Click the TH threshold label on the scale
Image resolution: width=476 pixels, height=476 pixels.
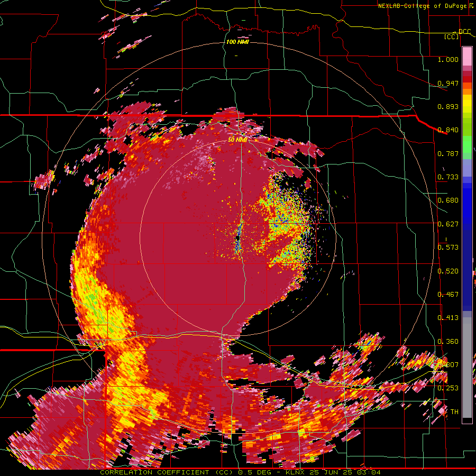[454, 412]
